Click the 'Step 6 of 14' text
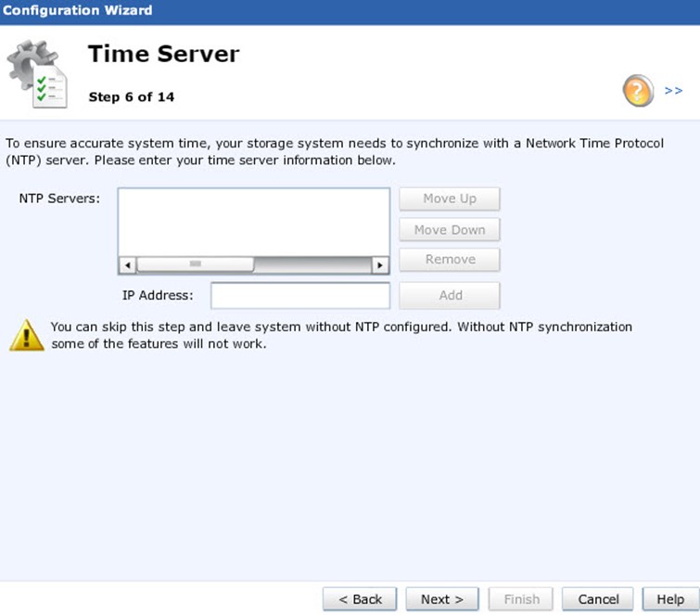700x615 pixels. click(132, 96)
